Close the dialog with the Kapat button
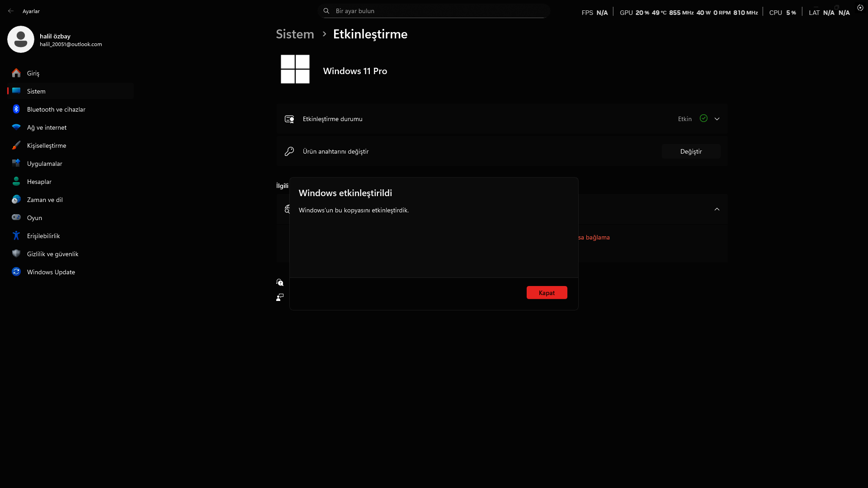This screenshot has height=488, width=868. tap(547, 293)
